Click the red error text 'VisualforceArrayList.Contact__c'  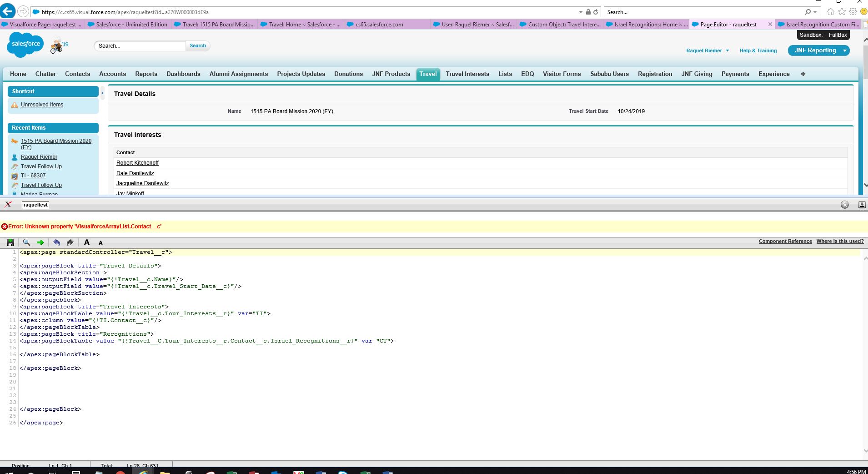pos(118,227)
